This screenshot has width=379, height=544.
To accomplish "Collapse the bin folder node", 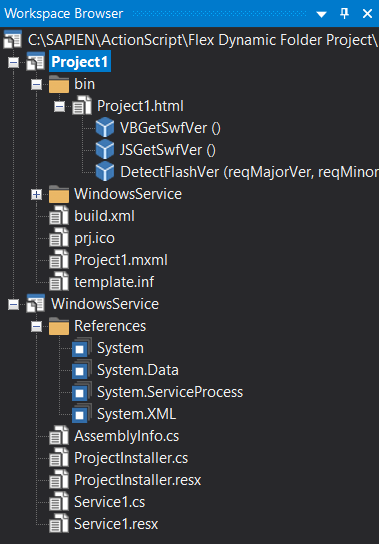I will coord(36,85).
